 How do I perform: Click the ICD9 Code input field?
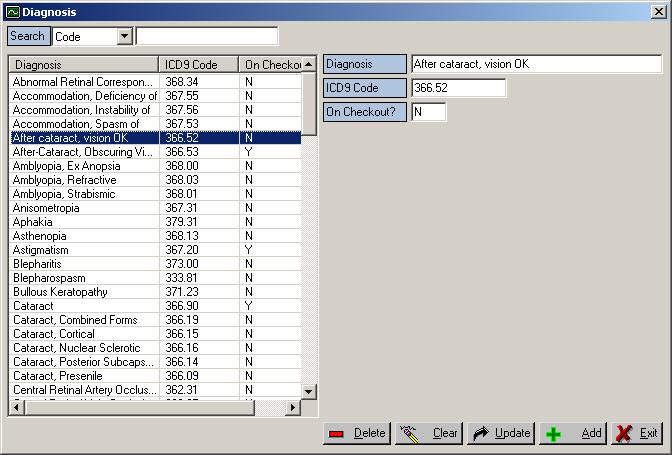point(458,88)
